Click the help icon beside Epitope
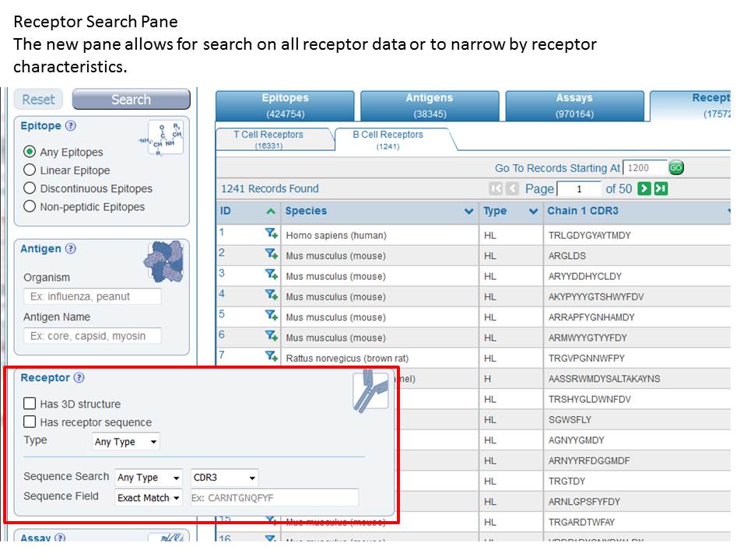This screenshot has height=560, width=747. click(71, 126)
